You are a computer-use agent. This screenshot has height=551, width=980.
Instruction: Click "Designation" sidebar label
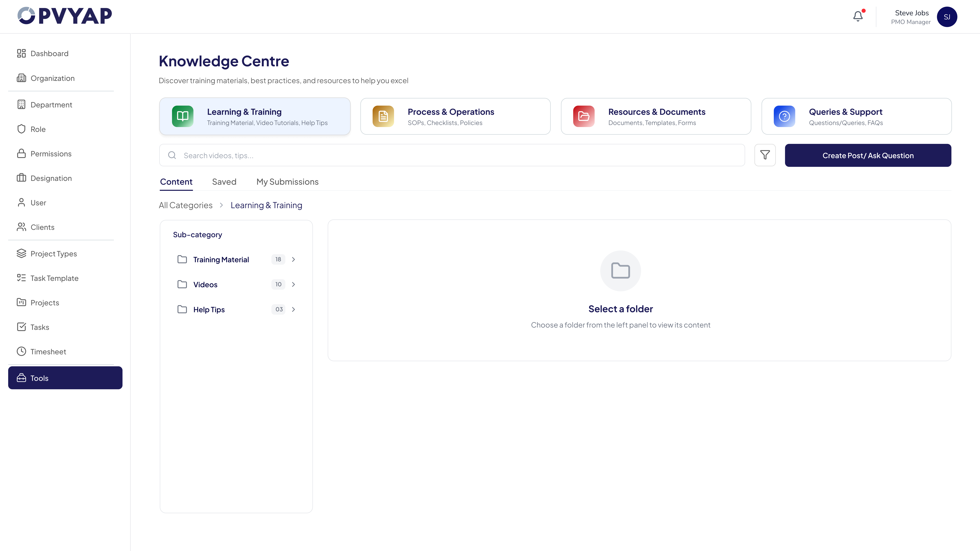click(x=51, y=178)
